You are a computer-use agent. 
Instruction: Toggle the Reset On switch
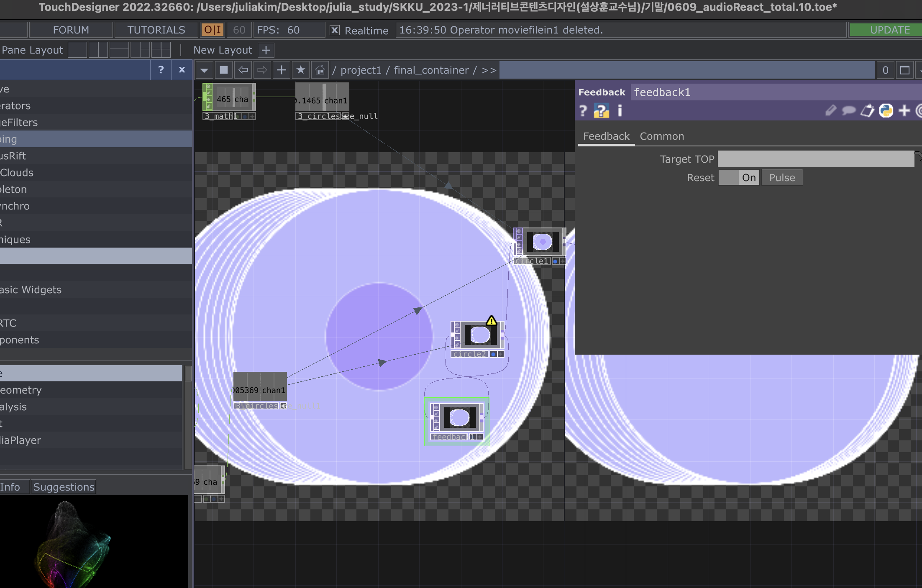(x=739, y=178)
